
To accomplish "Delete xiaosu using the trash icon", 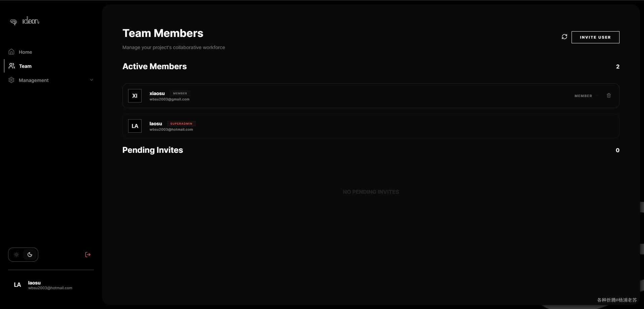I will pos(609,96).
